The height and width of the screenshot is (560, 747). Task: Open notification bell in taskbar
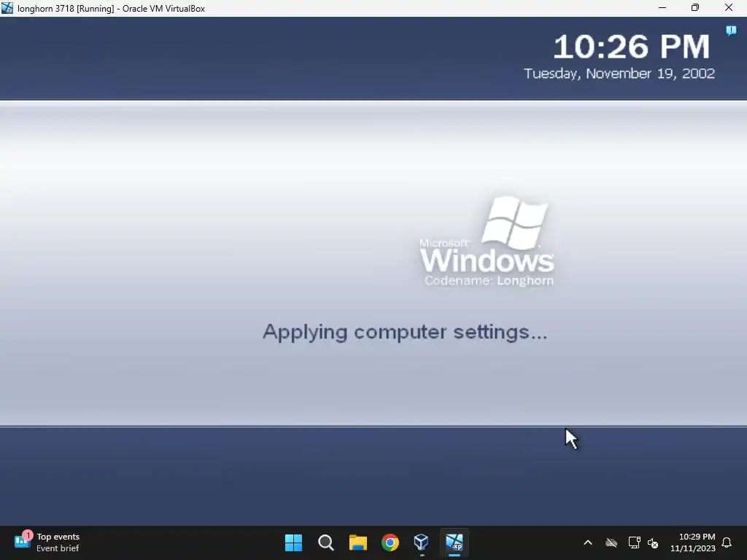click(x=727, y=542)
